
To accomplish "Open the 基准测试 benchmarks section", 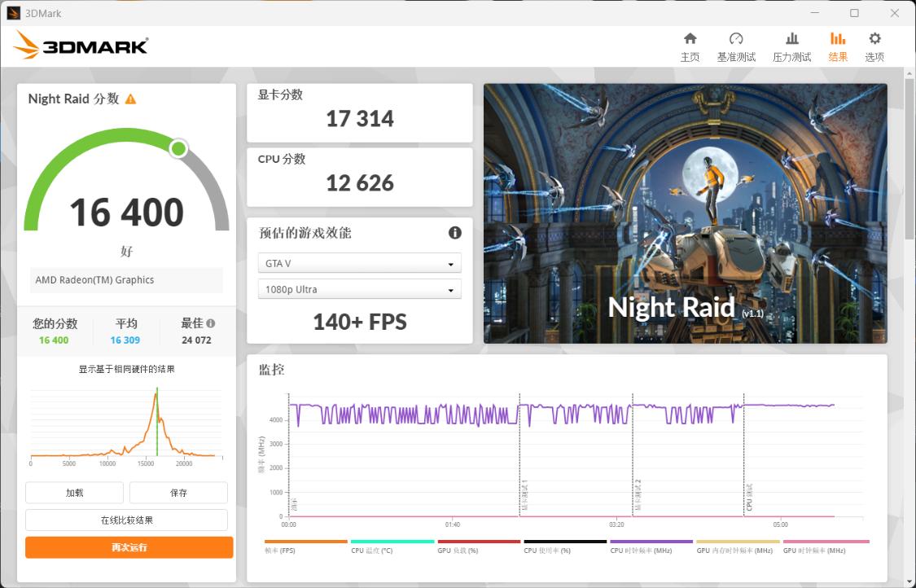I will click(x=736, y=46).
